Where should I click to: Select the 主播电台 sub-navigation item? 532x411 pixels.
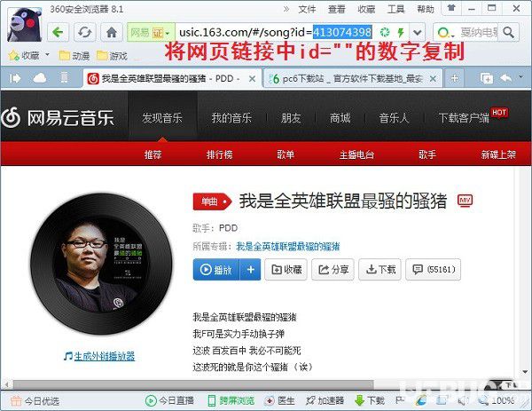click(356, 154)
